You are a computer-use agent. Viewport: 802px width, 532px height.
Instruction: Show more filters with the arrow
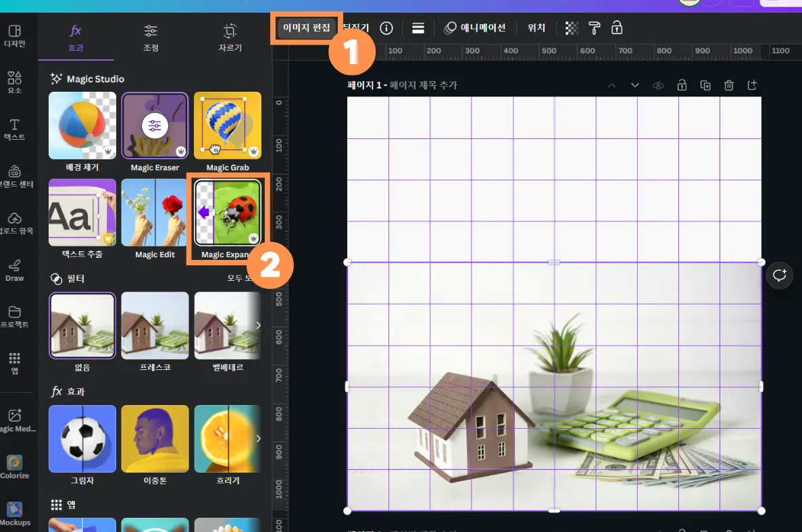(258, 325)
